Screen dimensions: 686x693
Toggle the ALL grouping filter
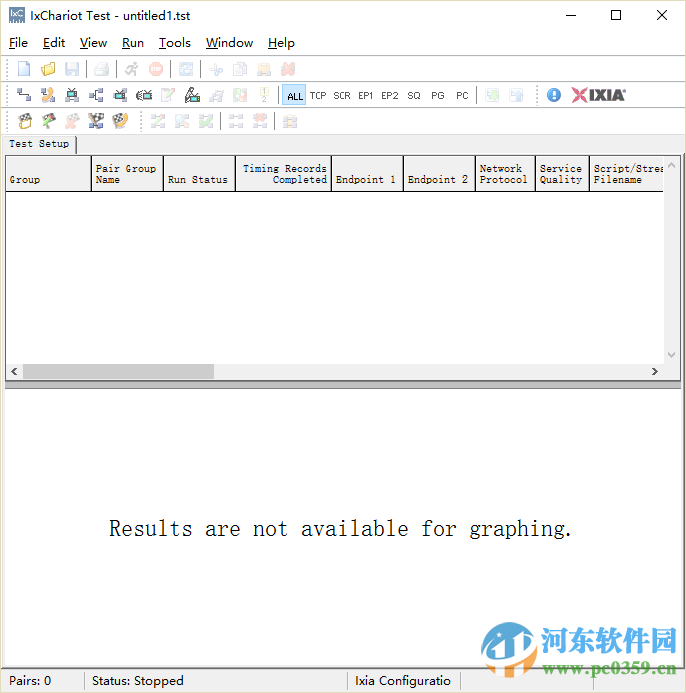(x=294, y=95)
